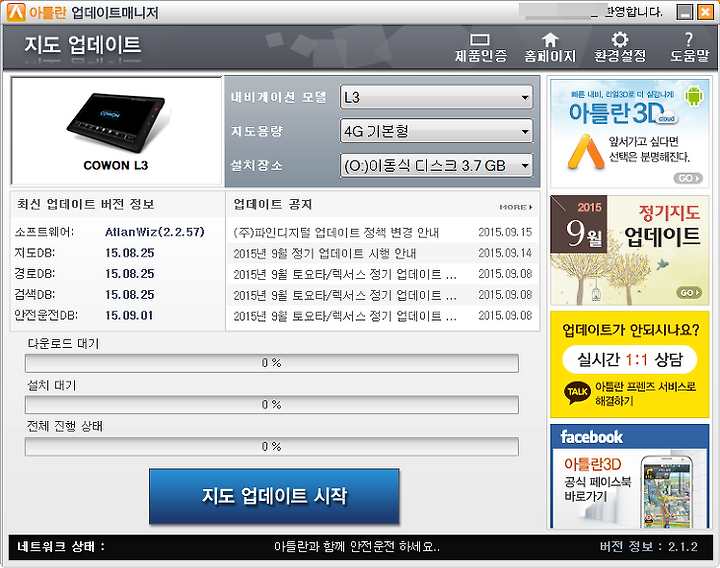Open the 실시간 1:1 상담 banner
The image size is (720, 568).
(630, 359)
